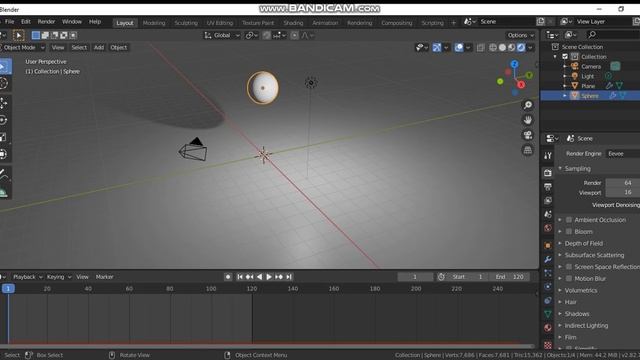This screenshot has width=640, height=360.
Task: Open the Object Mode dropdown
Action: click(23, 47)
